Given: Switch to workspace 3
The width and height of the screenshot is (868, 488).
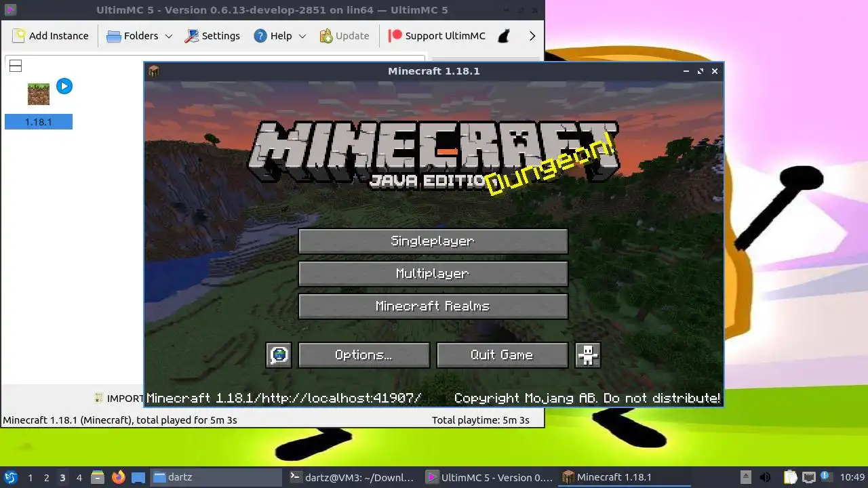Looking at the screenshot, I should tap(62, 478).
